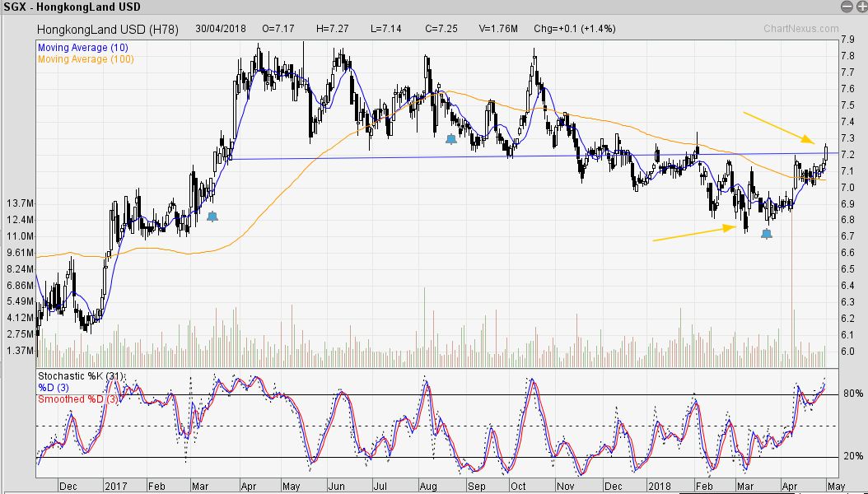This screenshot has height=494, width=868.
Task: Click the L=7.14 low price value
Action: (386, 29)
